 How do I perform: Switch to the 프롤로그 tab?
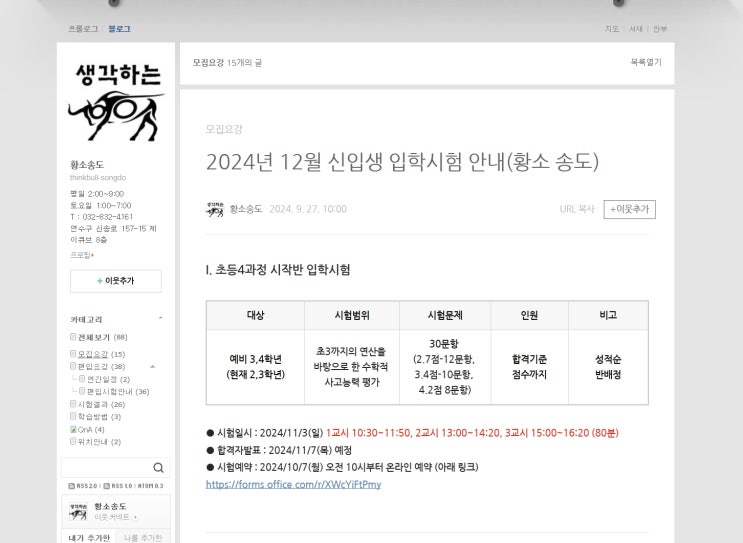(83, 29)
